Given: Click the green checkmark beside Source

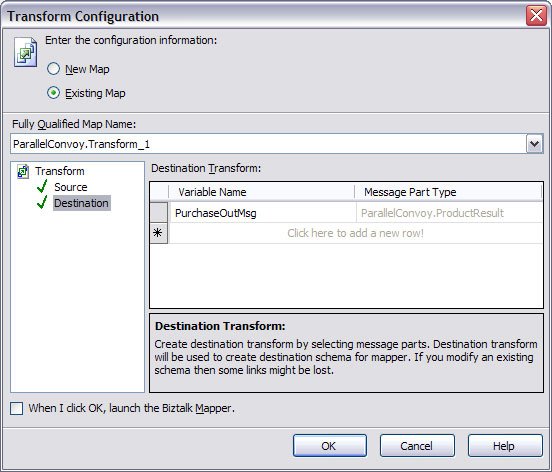Looking at the screenshot, I should click(x=42, y=187).
